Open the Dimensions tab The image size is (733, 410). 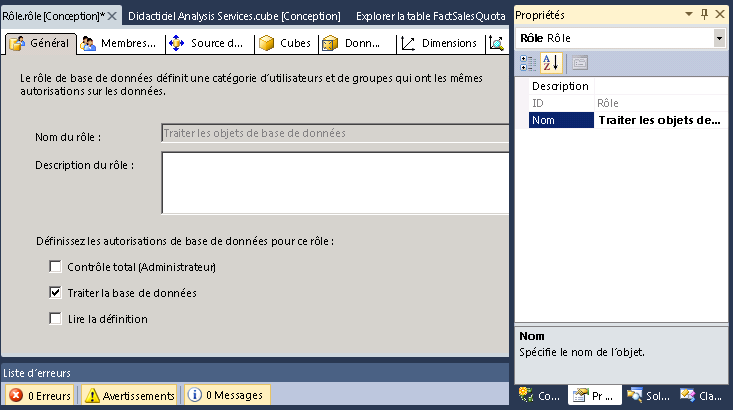pos(438,44)
